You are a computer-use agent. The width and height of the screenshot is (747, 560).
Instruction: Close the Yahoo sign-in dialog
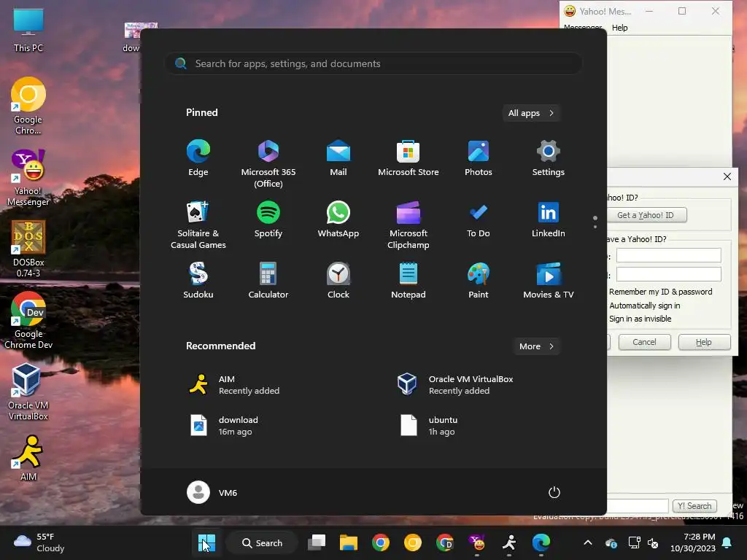(x=727, y=176)
